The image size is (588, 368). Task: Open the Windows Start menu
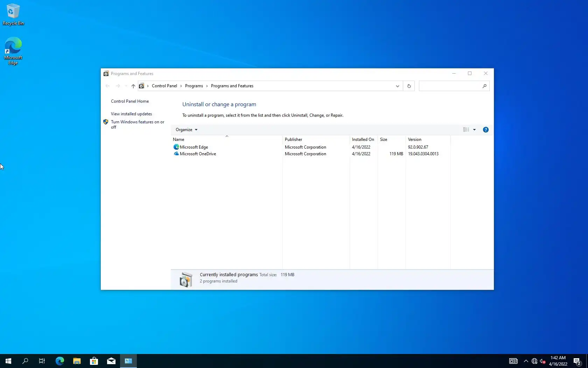8,361
